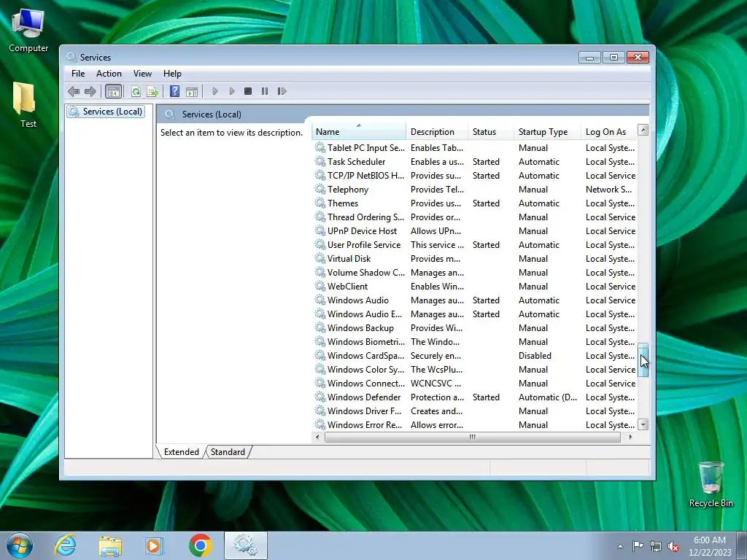Switch to the Extended tab
Viewport: 747px width, 560px height.
click(182, 452)
